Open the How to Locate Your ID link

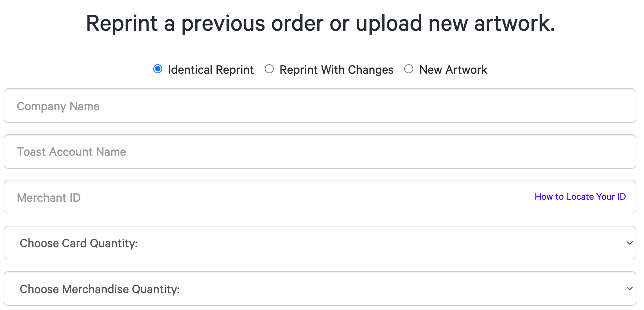click(x=580, y=197)
